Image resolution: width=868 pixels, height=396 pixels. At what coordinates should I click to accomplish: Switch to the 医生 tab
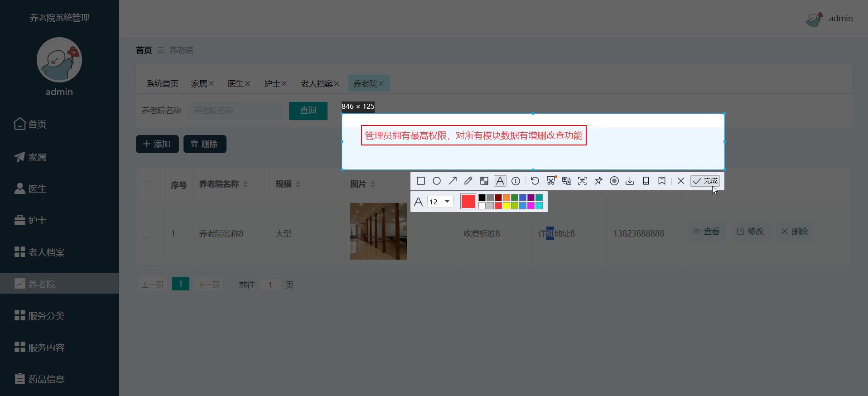236,84
